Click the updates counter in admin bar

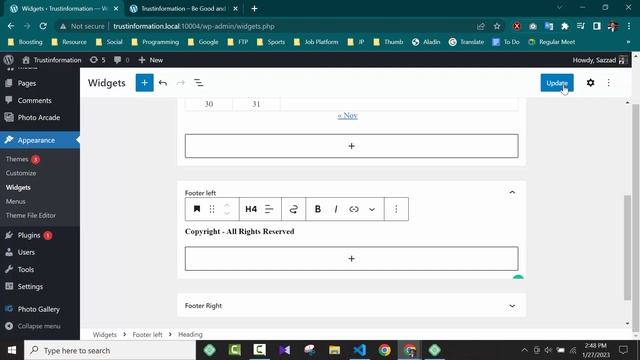98,60
